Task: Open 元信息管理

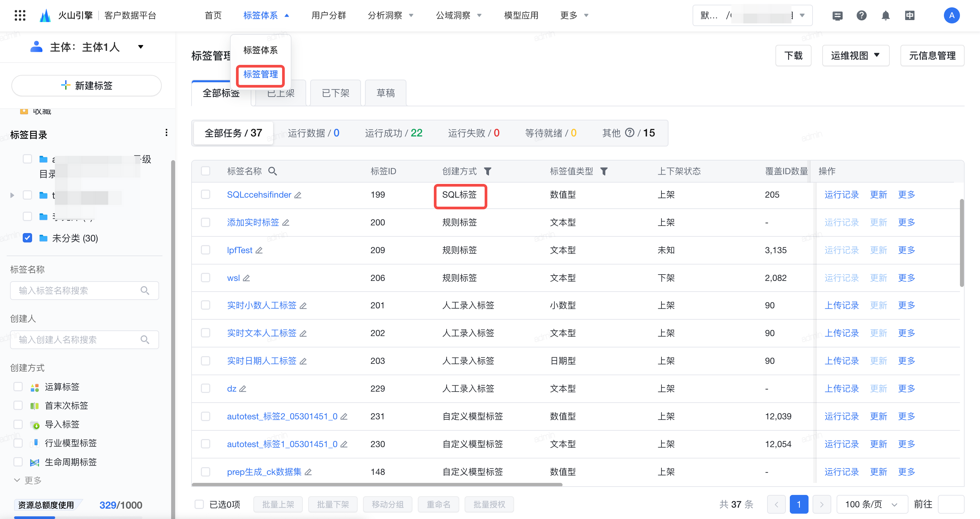Action: click(932, 56)
